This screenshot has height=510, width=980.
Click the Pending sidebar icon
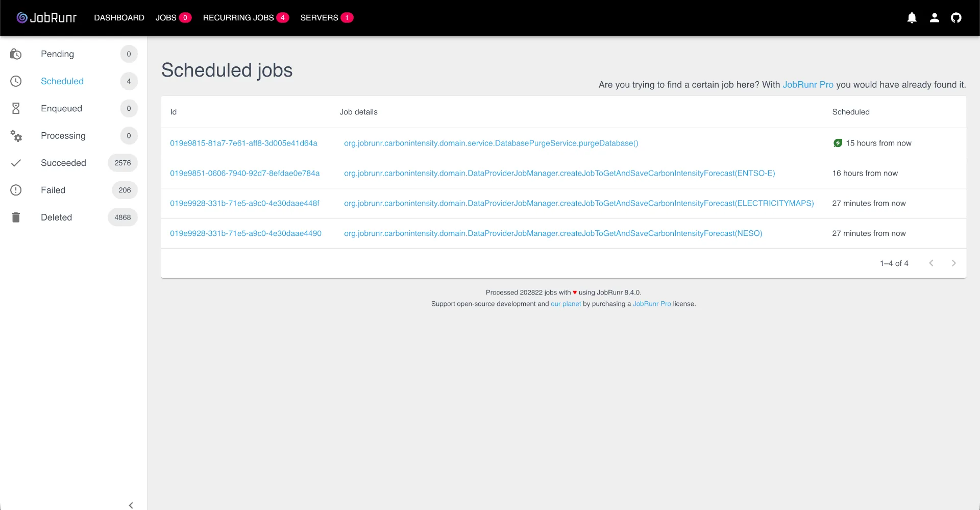[16, 54]
